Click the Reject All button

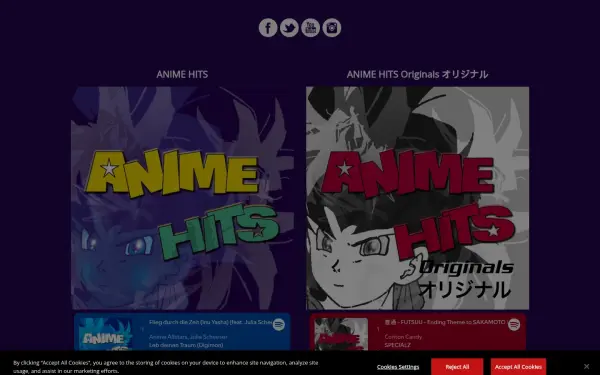point(457,367)
